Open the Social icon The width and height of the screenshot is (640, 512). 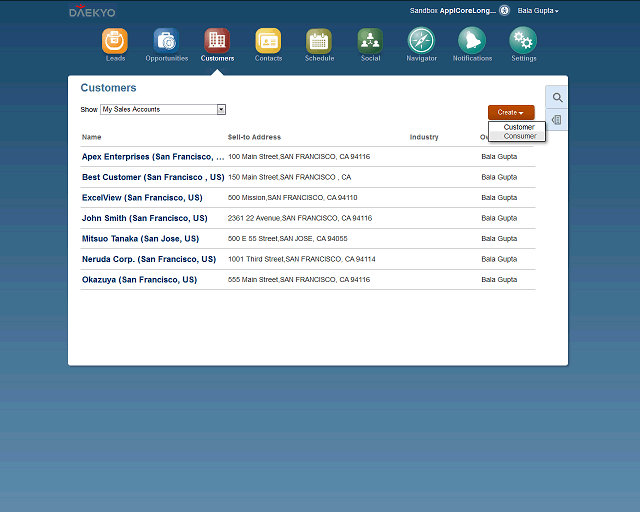pyautogui.click(x=370, y=41)
